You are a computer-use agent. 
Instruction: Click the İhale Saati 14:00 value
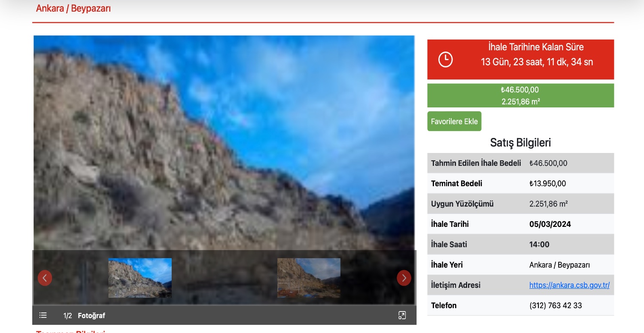click(539, 244)
